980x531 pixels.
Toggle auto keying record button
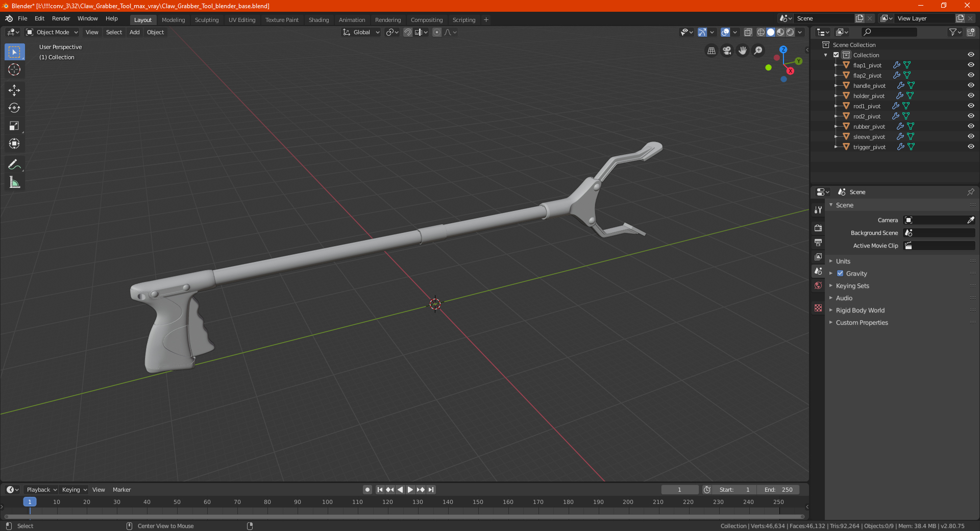[367, 490]
